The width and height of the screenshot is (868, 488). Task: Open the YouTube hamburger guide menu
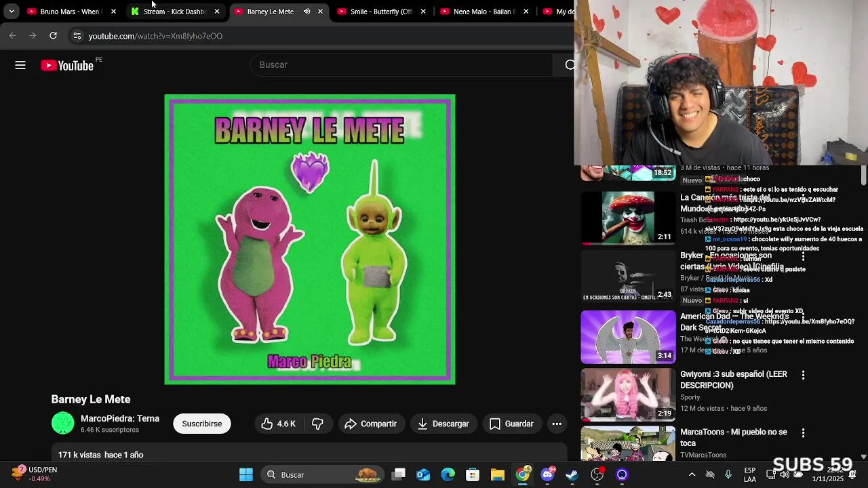click(x=20, y=65)
